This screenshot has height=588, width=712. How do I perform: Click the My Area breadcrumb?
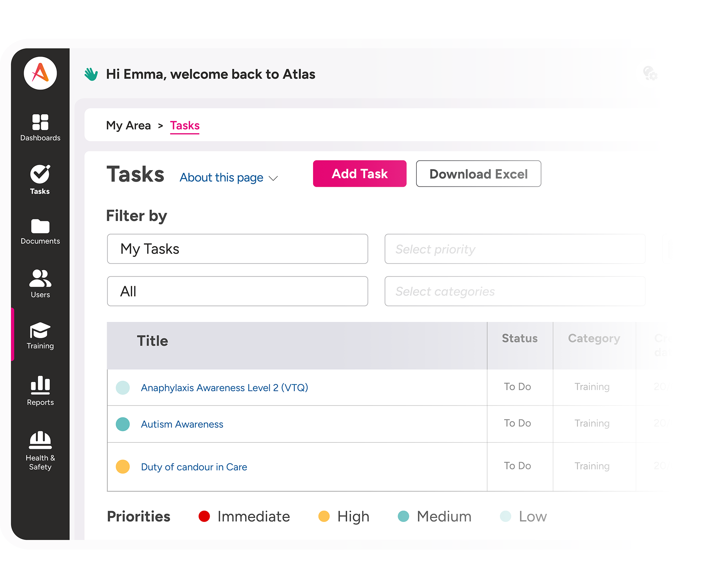click(x=128, y=125)
